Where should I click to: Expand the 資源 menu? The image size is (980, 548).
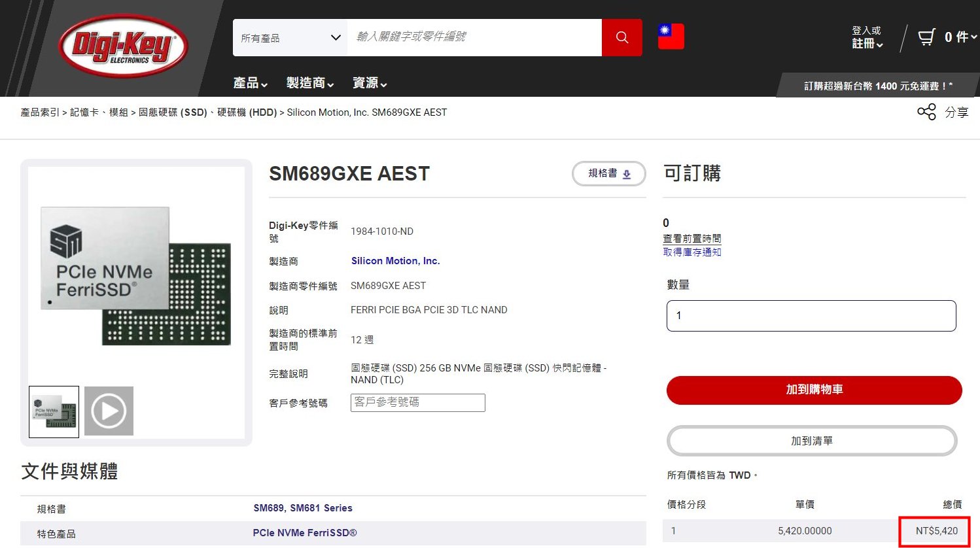[x=370, y=83]
